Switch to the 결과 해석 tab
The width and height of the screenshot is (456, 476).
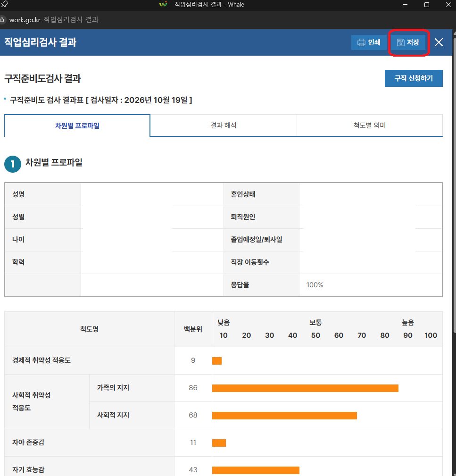point(224,125)
